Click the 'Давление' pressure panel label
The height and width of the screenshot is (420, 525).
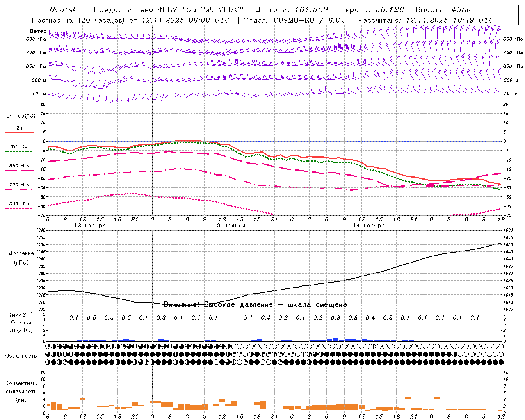pos(21,253)
